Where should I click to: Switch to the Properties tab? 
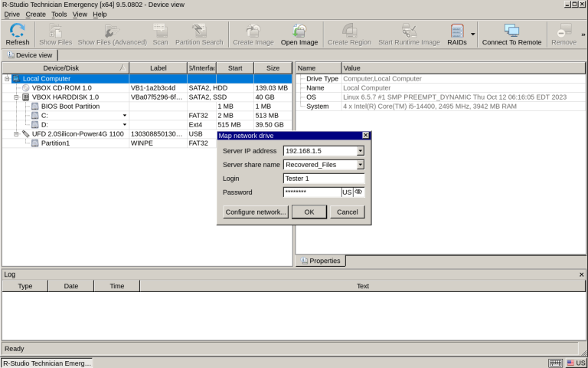pos(320,261)
